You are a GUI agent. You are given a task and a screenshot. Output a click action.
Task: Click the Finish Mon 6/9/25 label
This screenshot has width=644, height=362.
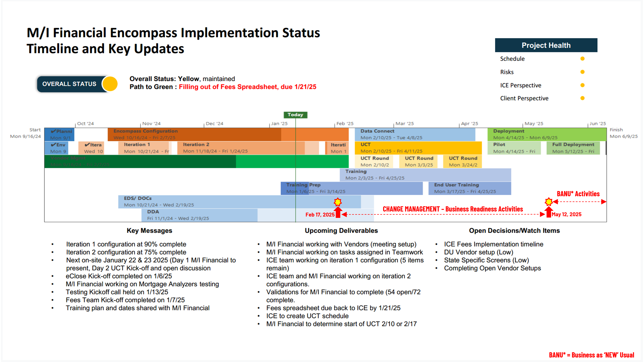point(624,133)
